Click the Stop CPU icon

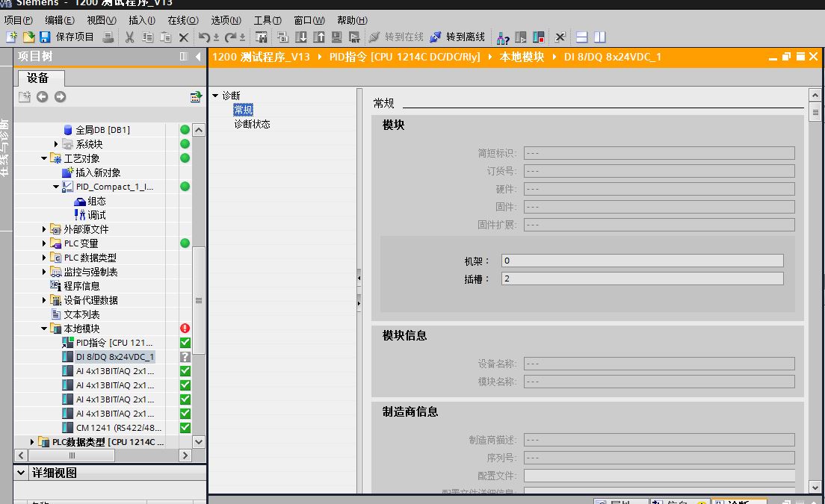pos(538,37)
